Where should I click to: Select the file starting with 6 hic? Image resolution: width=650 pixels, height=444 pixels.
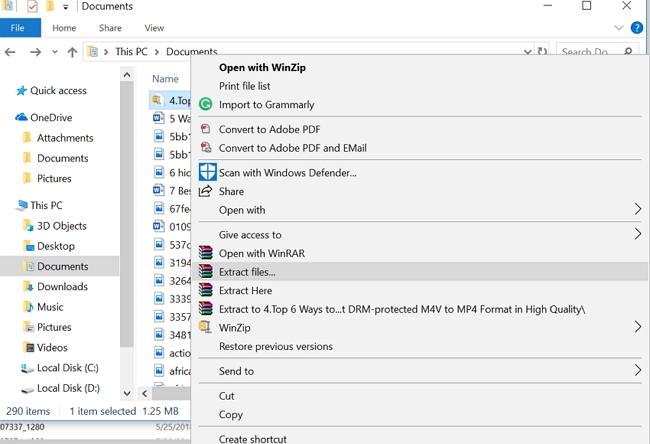[x=180, y=172]
